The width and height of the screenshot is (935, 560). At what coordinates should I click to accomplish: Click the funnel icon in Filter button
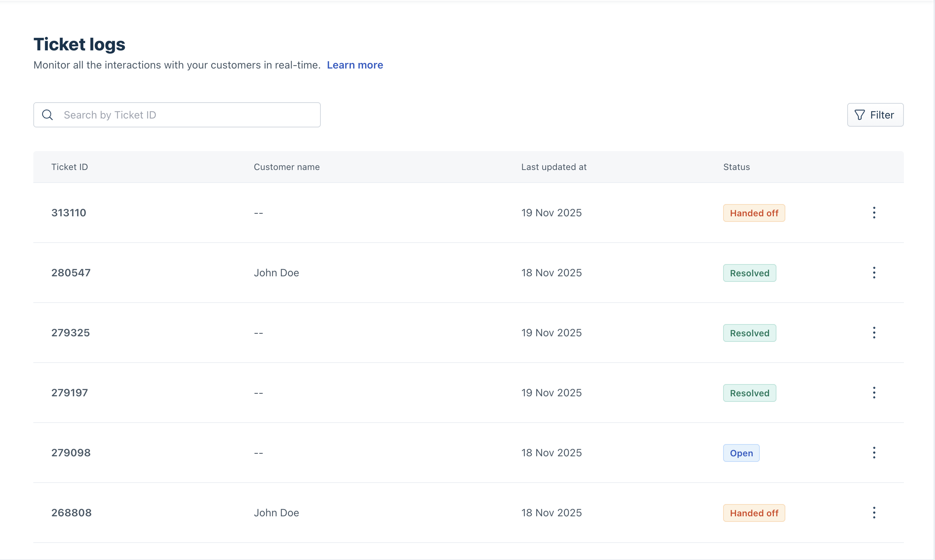[x=859, y=115]
